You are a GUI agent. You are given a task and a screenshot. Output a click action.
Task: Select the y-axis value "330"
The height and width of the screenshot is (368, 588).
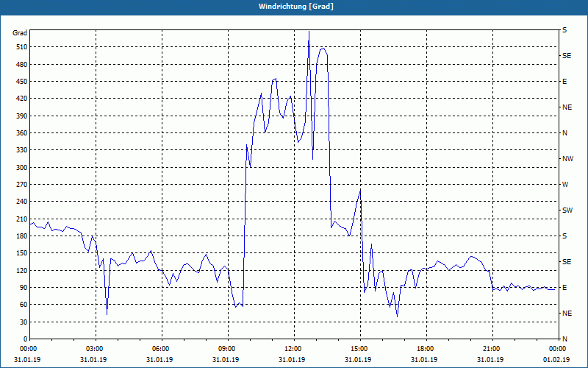pyautogui.click(x=22, y=150)
